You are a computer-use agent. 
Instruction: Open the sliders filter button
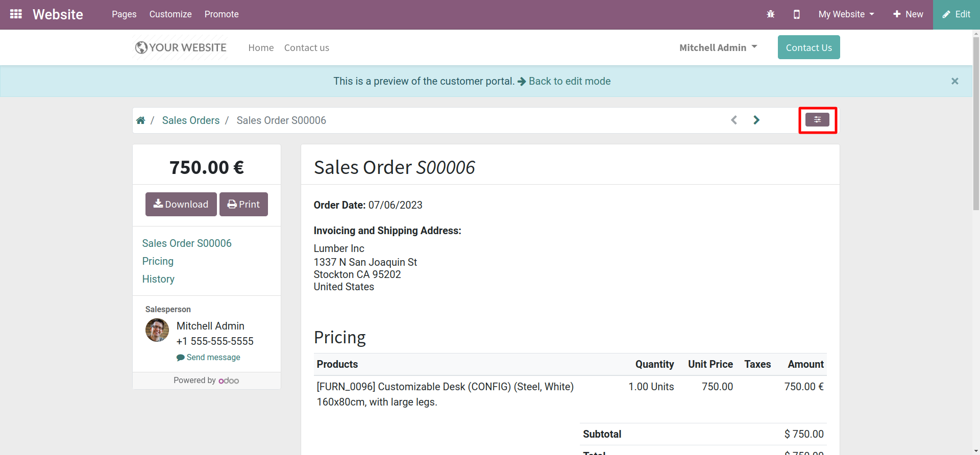point(817,120)
